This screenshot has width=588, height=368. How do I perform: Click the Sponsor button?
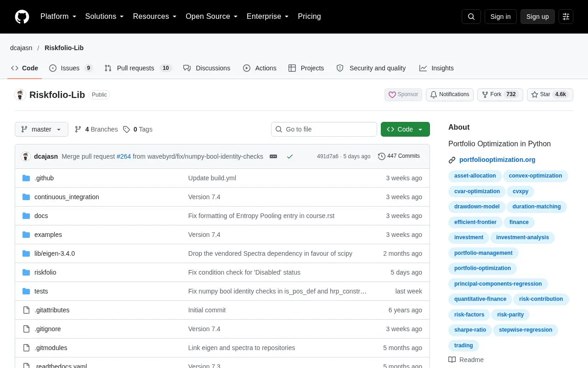(403, 94)
